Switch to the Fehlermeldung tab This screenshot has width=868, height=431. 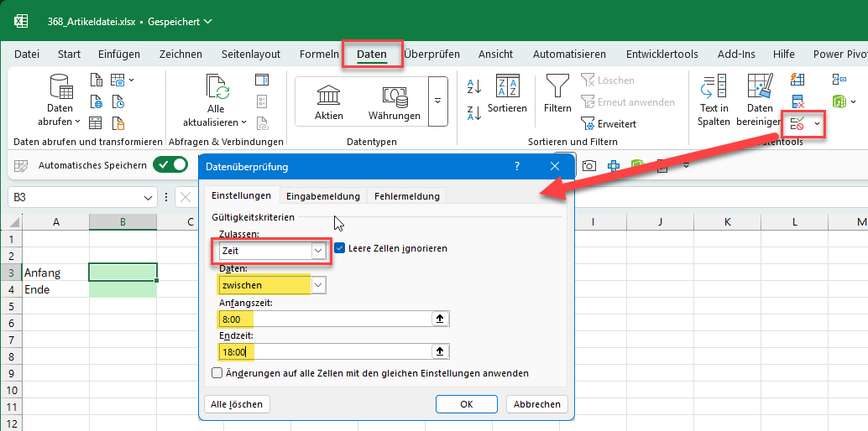tap(406, 196)
